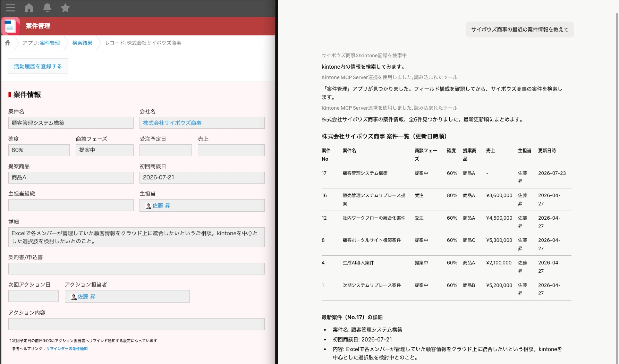Click bullet 案件名: 顧客管理システム構築 in chat
Screen dimensions: 619x364
pyautogui.click(x=367, y=330)
